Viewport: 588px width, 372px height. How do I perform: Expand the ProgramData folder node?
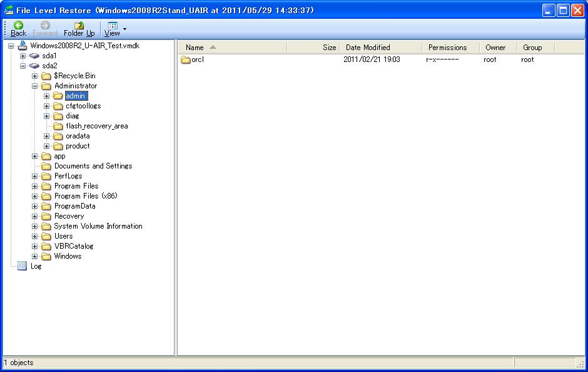coord(34,206)
